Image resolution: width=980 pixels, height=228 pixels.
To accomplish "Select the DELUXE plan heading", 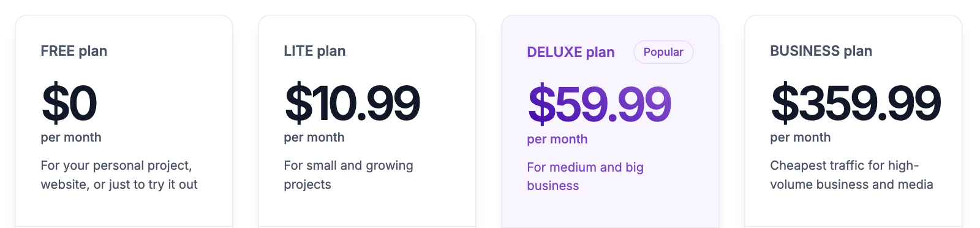I will (570, 52).
